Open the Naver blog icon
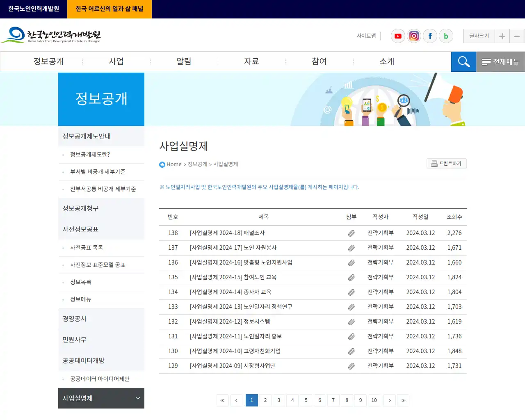525x420 pixels. [446, 36]
